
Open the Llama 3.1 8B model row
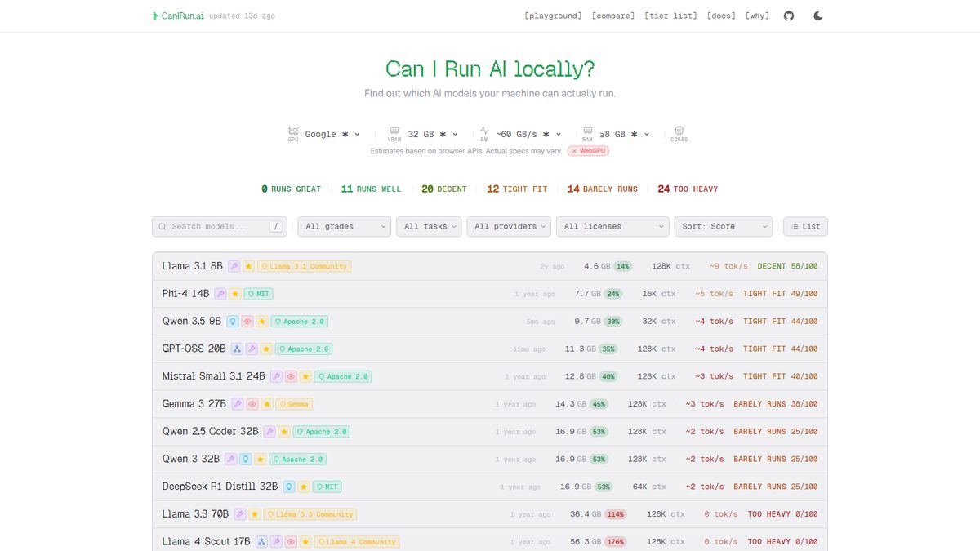[x=490, y=266]
